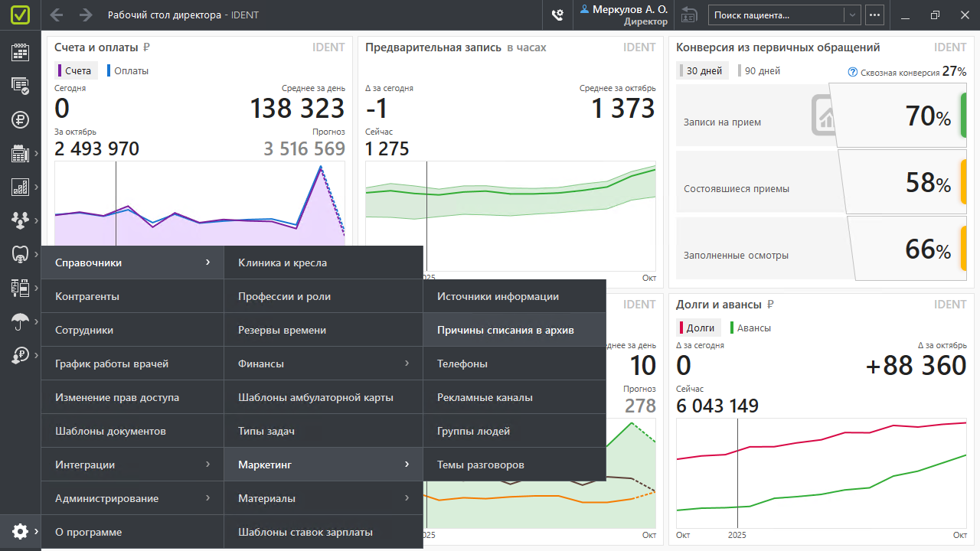Open the calendar schedule sidebar icon
The width and height of the screenshot is (980, 551).
point(20,52)
